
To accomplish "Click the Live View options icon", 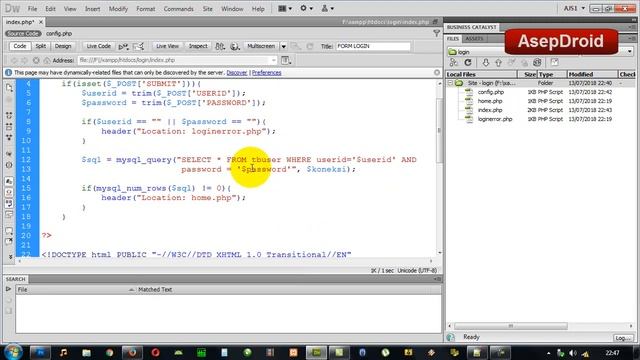I will (286, 60).
